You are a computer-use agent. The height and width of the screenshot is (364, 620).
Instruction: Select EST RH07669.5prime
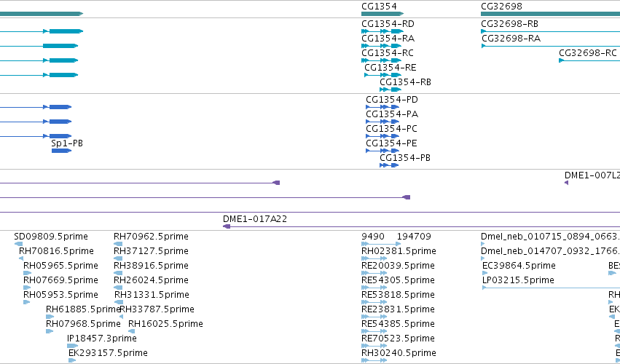27,288
